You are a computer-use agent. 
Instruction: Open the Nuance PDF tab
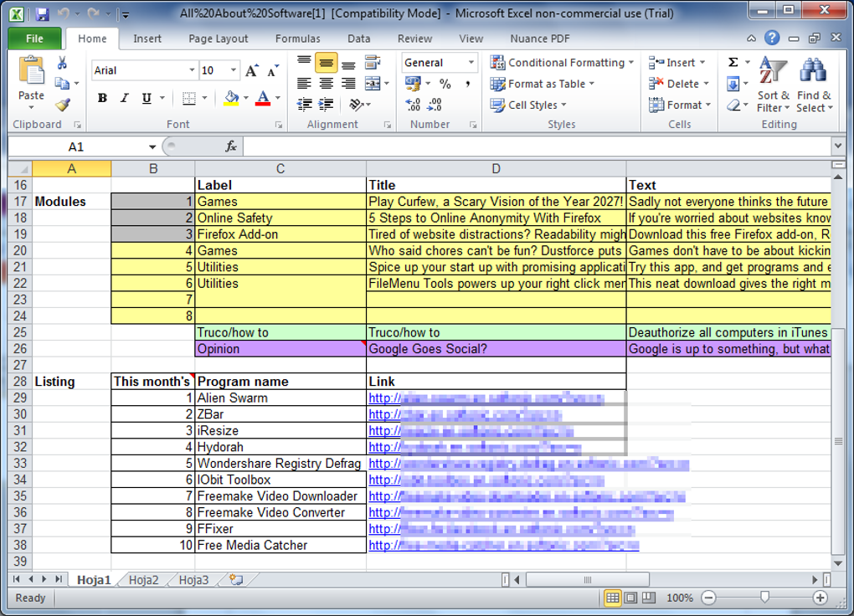[540, 38]
